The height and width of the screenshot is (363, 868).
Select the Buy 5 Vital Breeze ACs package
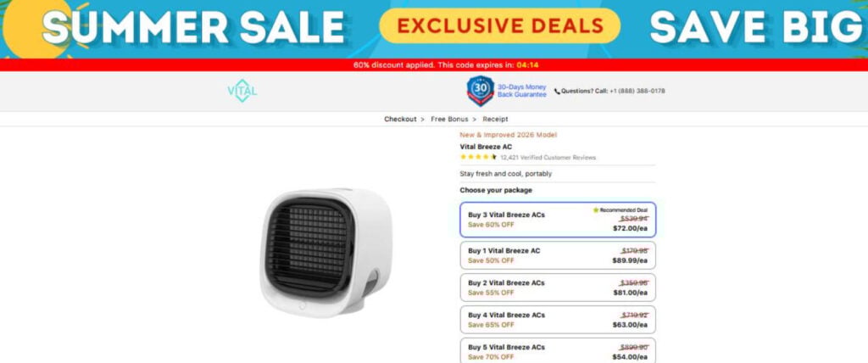coord(558,350)
